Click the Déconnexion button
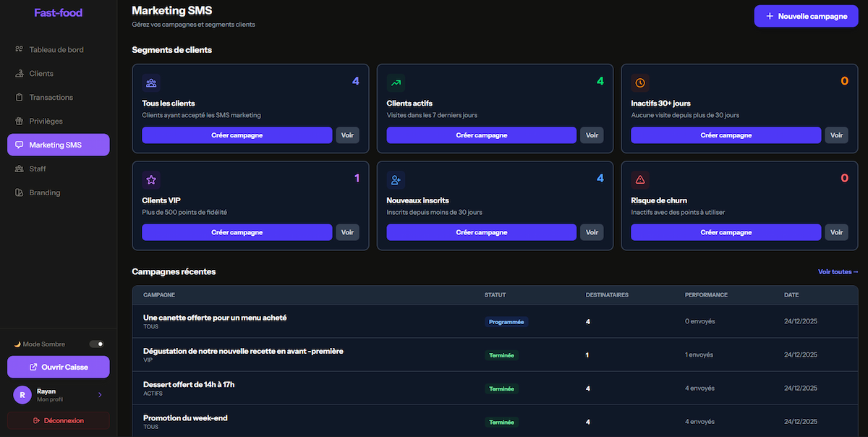Image resolution: width=868 pixels, height=437 pixels. (58, 420)
